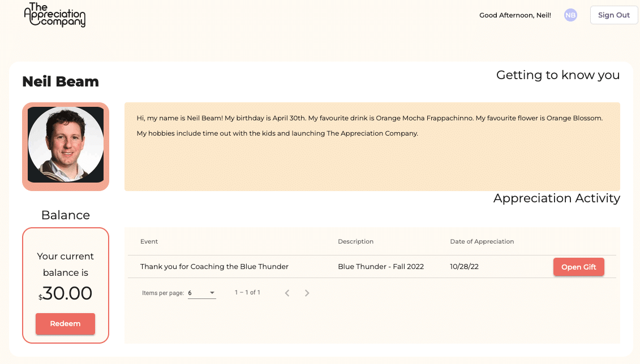This screenshot has width=640, height=364.
Task: Redeem the current balance
Action: [x=65, y=324]
